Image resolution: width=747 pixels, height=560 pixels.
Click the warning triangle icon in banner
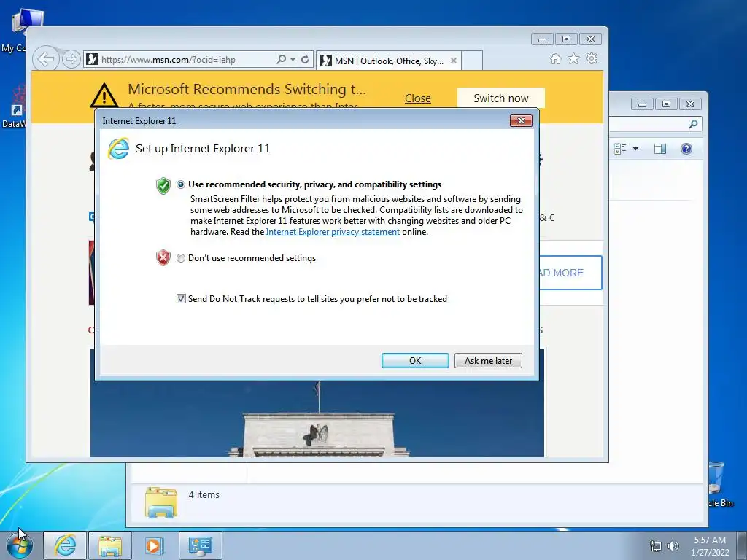pyautogui.click(x=104, y=95)
